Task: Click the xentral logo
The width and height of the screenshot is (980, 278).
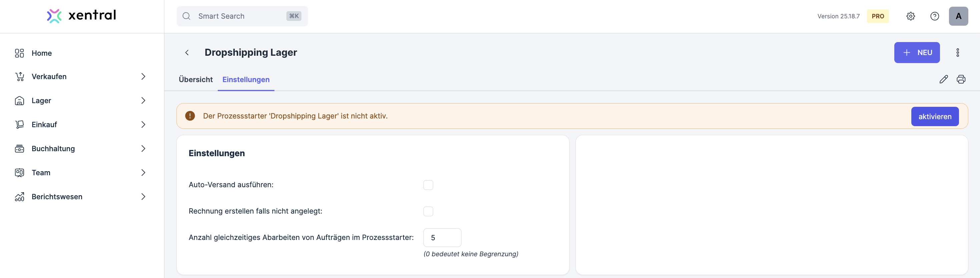Action: (81, 16)
